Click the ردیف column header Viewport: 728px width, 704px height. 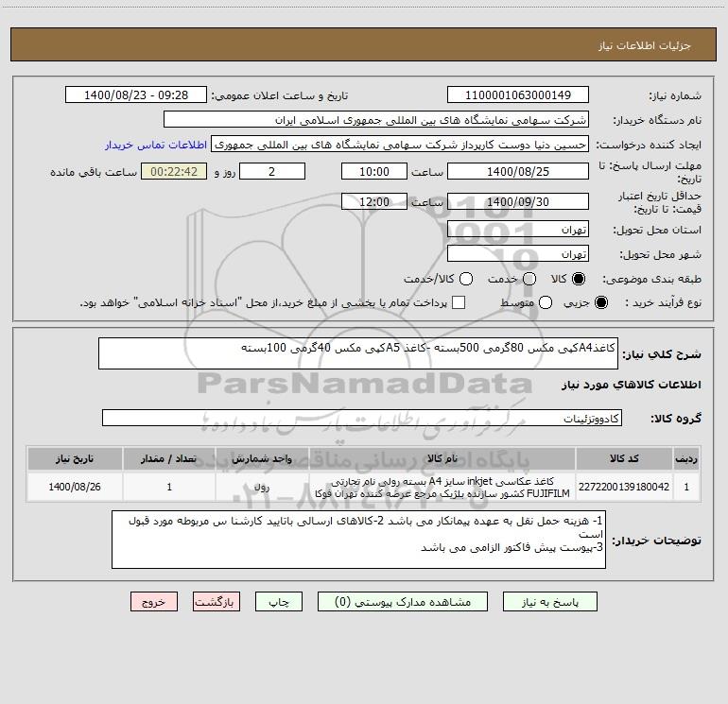click(x=686, y=458)
